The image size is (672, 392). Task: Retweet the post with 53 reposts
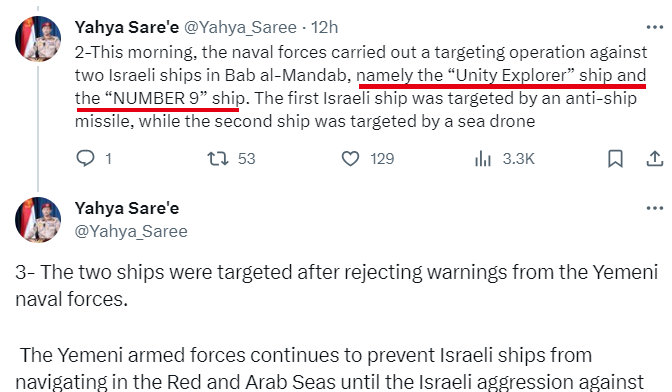point(218,159)
